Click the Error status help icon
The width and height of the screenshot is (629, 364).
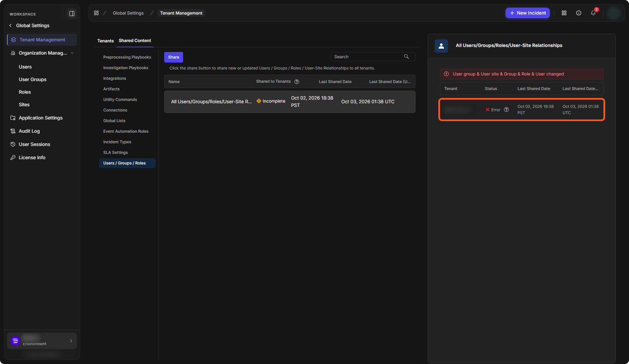point(506,110)
